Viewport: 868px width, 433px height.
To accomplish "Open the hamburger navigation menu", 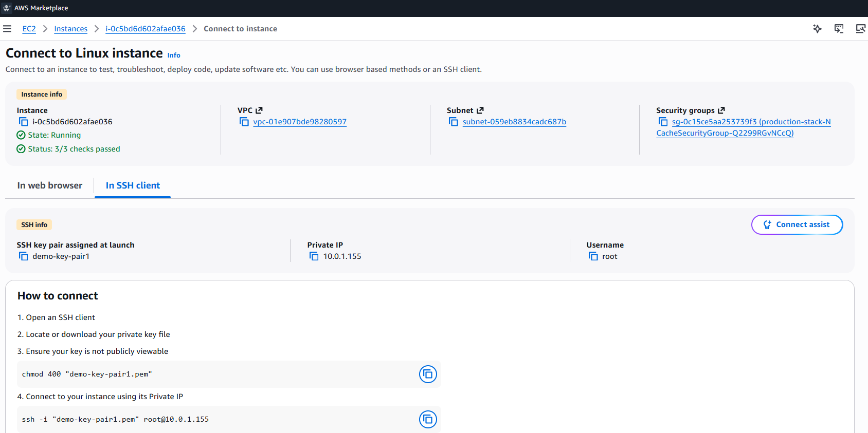I will click(x=7, y=29).
